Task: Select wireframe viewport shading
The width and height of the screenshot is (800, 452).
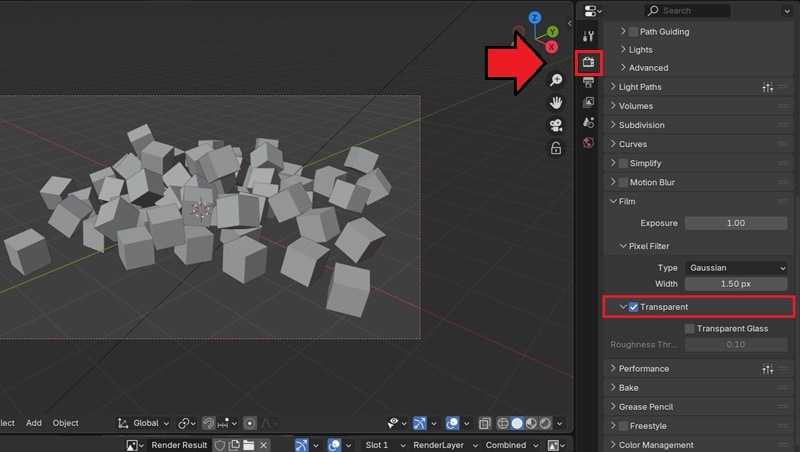Action: click(x=503, y=423)
